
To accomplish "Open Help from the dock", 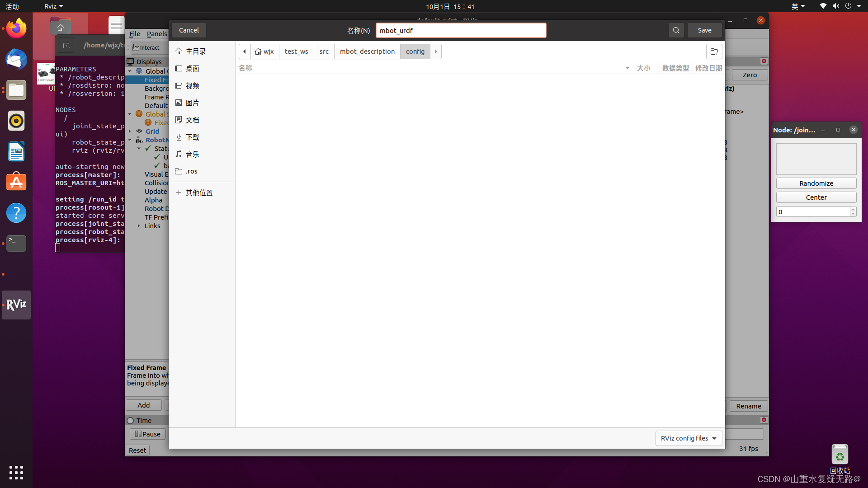I will click(16, 213).
